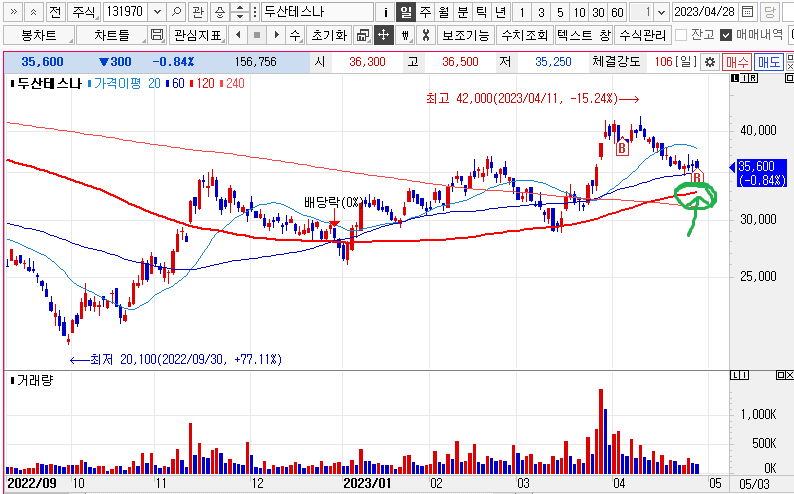Uncheck the 매매내역 trade history checkbox
The height and width of the screenshot is (494, 794).
coord(726,35)
